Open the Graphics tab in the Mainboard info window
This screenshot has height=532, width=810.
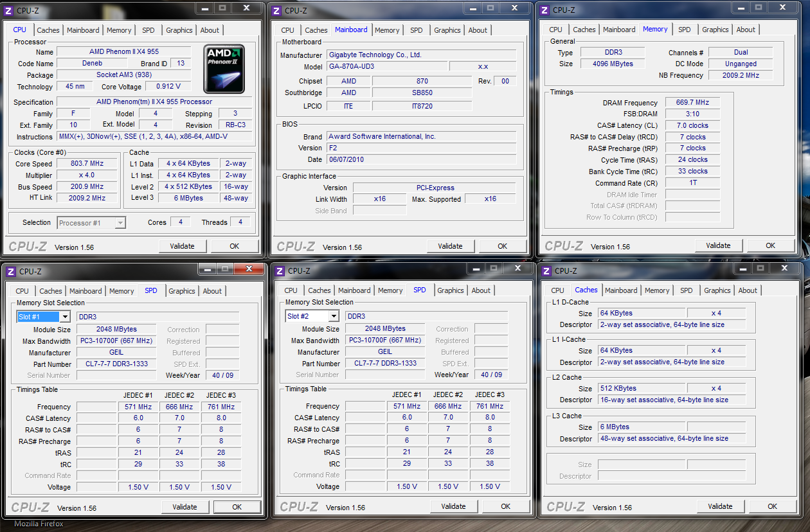(447, 30)
